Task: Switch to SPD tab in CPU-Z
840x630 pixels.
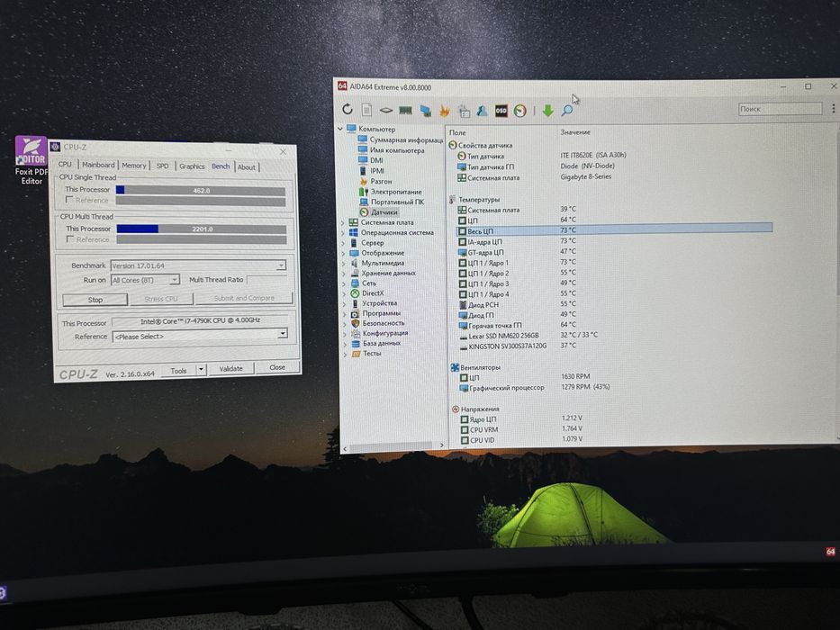Action: [x=162, y=166]
